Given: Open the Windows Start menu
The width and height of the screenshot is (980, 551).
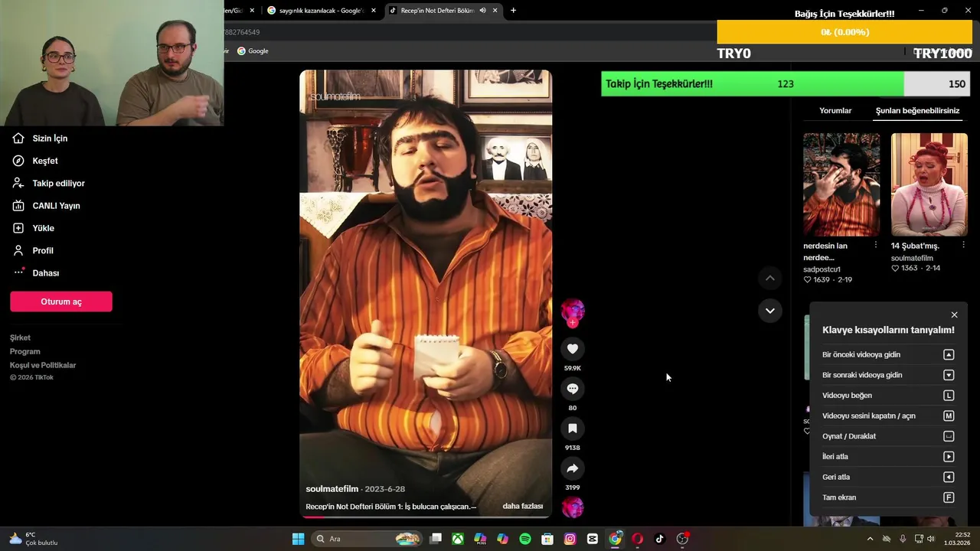Looking at the screenshot, I should pos(298,539).
